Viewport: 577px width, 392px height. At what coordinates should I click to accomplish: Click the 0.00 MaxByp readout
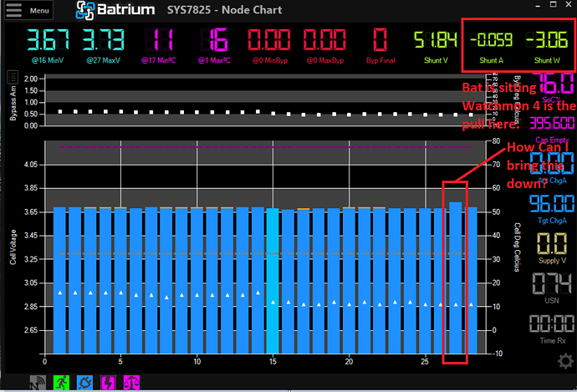click(325, 40)
